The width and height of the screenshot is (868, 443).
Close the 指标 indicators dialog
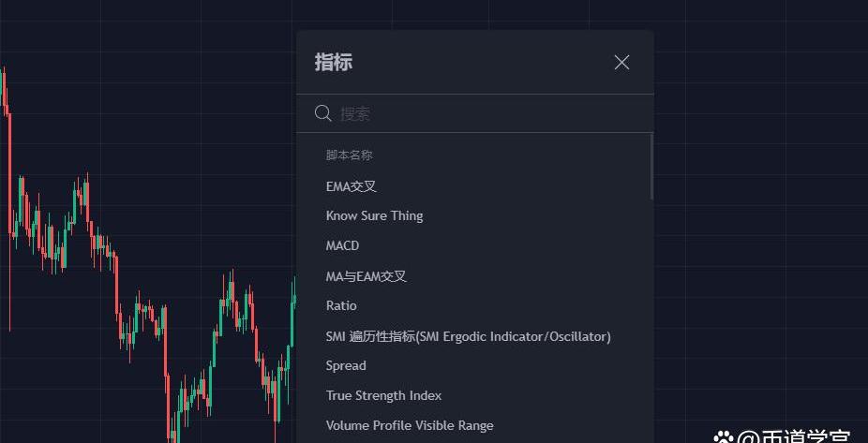[621, 63]
